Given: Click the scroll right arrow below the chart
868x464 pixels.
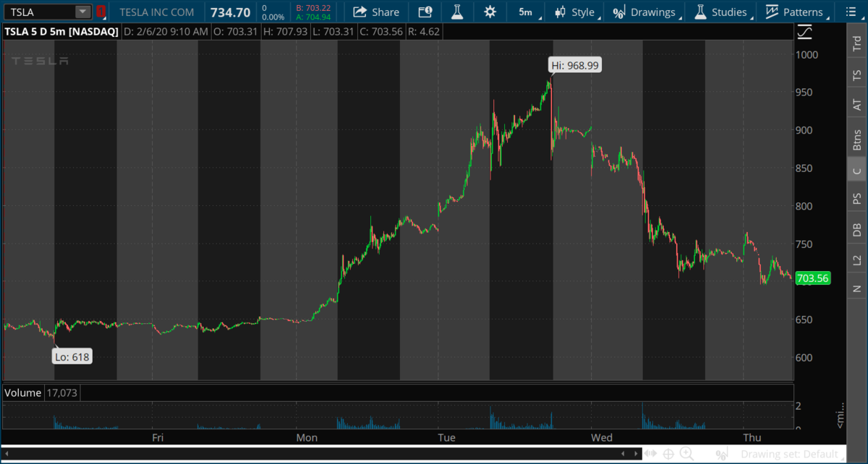Looking at the screenshot, I should coord(634,453).
